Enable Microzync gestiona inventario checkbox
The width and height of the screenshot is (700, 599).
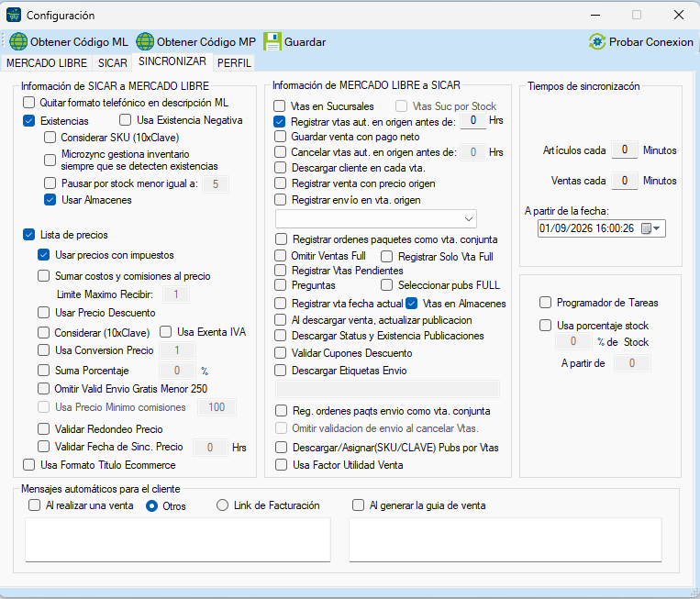50,160
